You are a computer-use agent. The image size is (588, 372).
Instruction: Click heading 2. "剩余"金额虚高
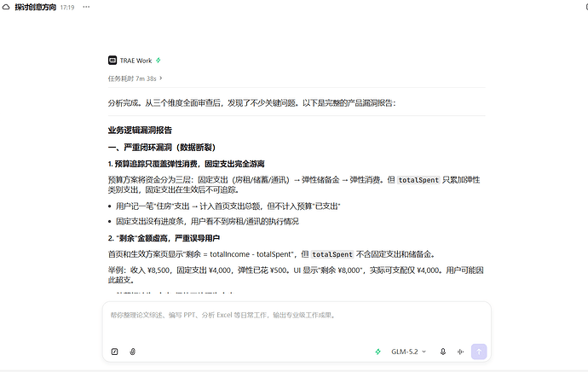[x=164, y=238]
